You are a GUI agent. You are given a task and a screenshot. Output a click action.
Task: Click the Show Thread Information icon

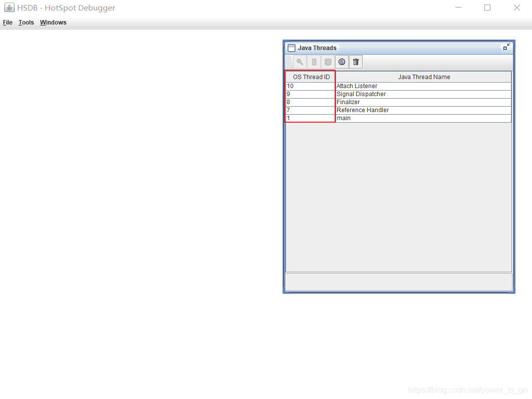pos(342,62)
